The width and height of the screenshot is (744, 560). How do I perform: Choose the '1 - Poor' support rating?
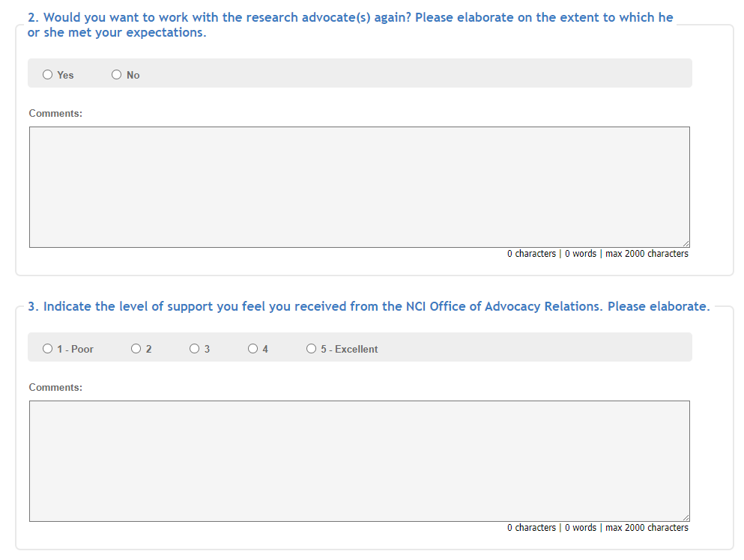(x=48, y=349)
